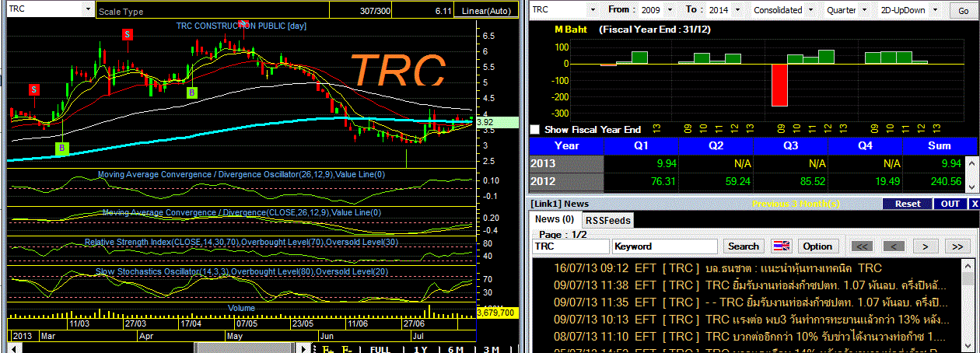Click the news Option button

(x=817, y=246)
